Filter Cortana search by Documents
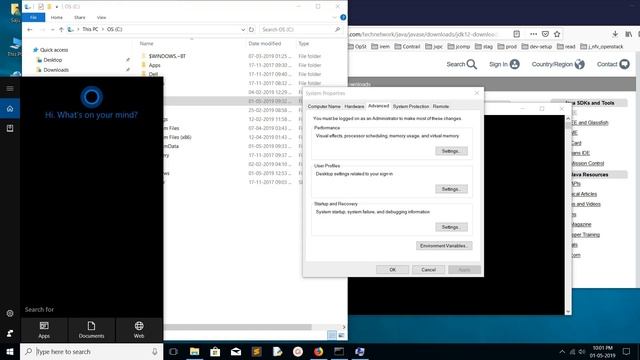The width and height of the screenshot is (640, 360). (91, 330)
